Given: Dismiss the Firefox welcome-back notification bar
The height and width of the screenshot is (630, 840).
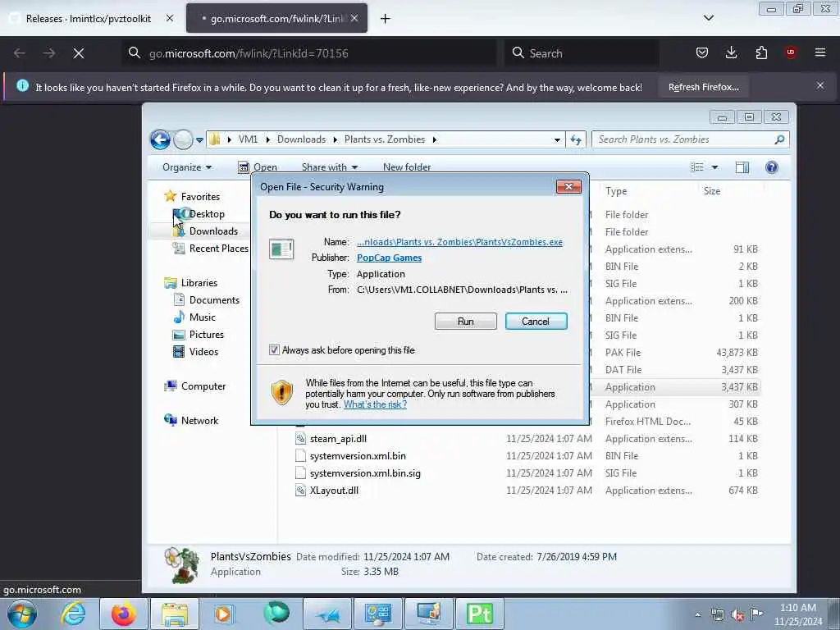Looking at the screenshot, I should coord(820,85).
